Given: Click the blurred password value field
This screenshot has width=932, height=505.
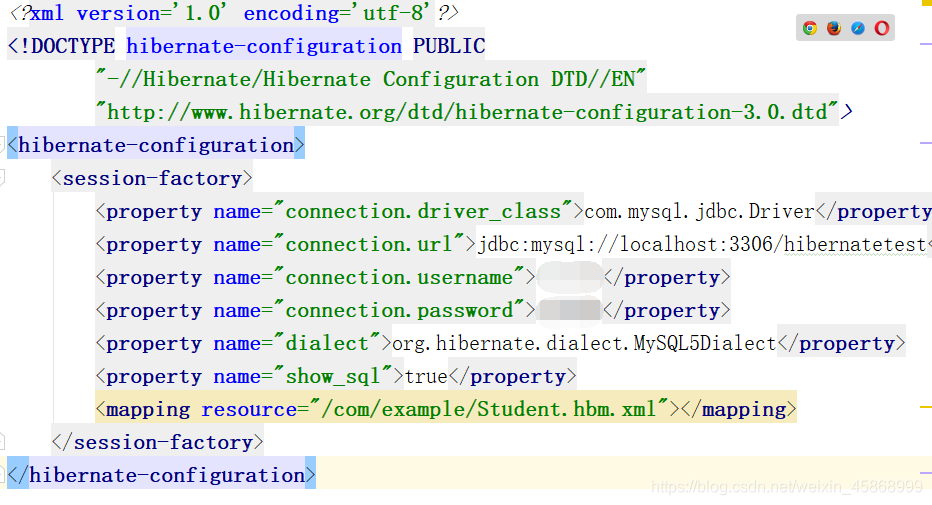Looking at the screenshot, I should click(570, 310).
